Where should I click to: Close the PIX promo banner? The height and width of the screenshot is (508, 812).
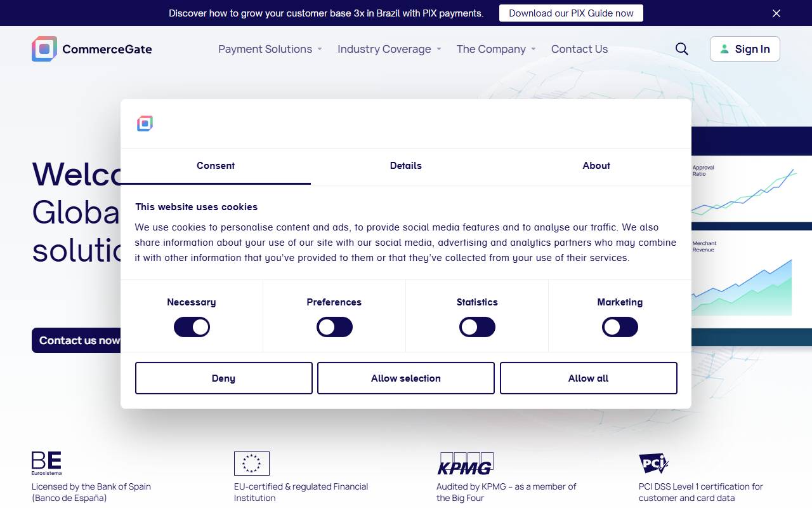(776, 13)
